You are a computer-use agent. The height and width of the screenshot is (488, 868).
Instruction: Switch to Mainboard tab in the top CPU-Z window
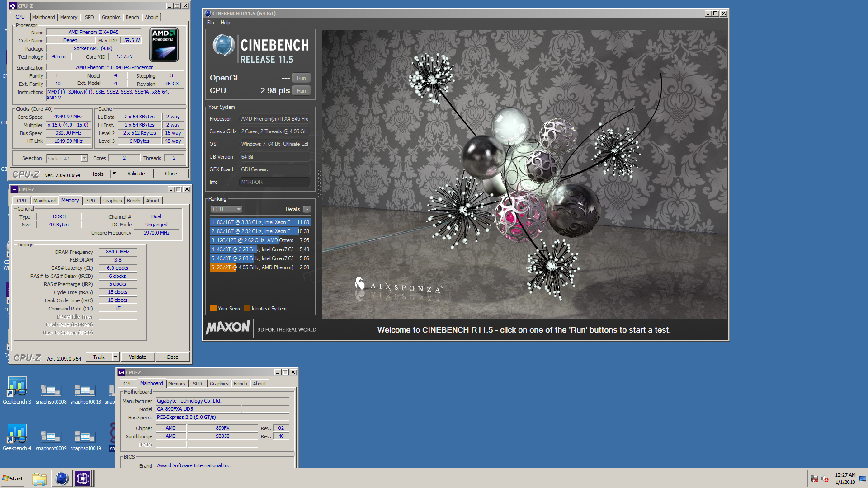pyautogui.click(x=43, y=17)
